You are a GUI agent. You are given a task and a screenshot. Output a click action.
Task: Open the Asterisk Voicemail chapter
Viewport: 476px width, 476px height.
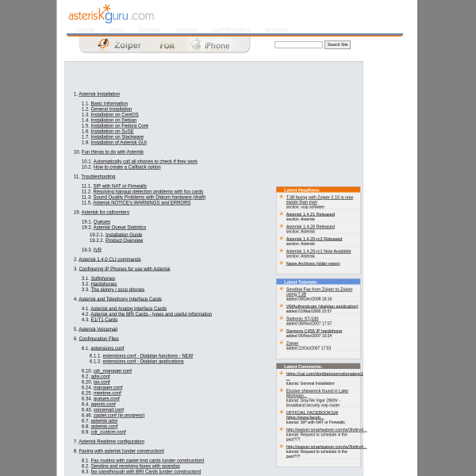click(98, 329)
